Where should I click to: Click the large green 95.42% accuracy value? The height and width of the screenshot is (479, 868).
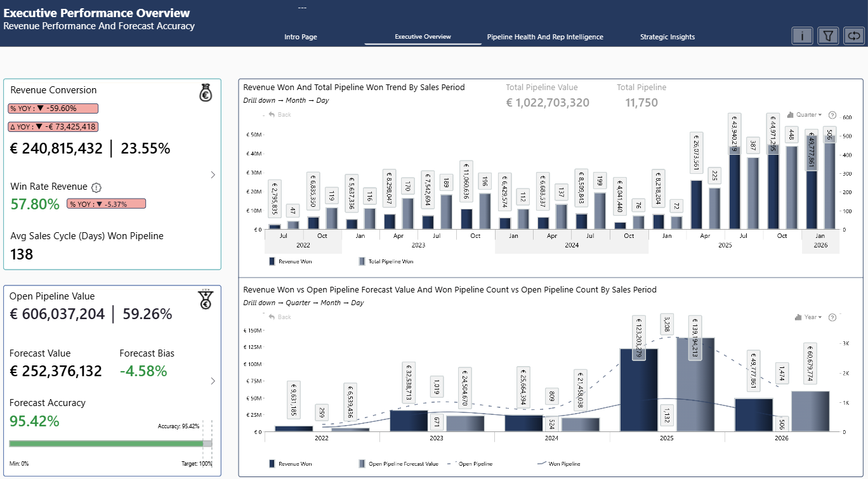(35, 421)
